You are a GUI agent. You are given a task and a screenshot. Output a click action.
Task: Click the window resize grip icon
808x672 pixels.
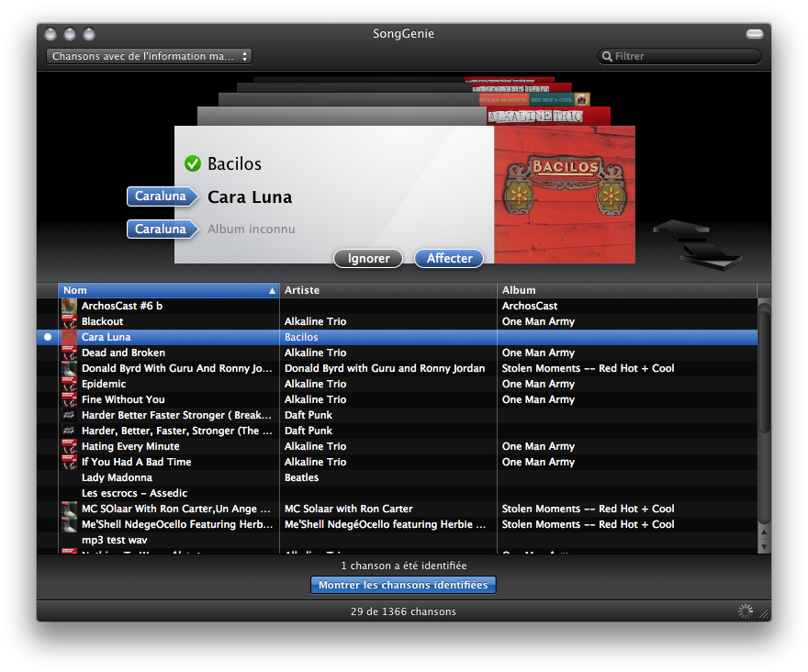pyautogui.click(x=764, y=614)
